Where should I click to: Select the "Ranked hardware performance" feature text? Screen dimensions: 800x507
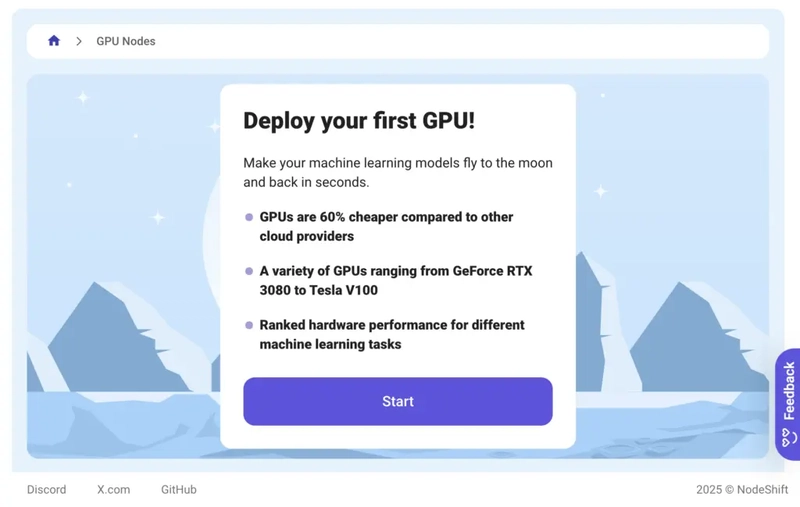pyautogui.click(x=391, y=335)
